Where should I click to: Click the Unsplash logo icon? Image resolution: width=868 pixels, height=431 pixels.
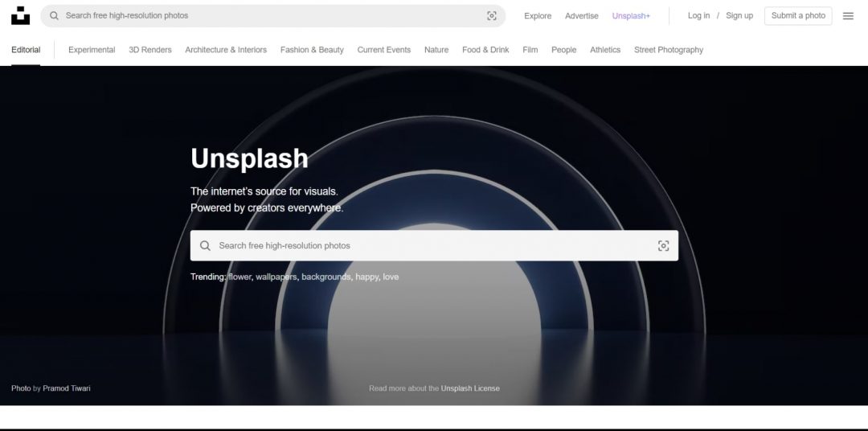click(20, 15)
